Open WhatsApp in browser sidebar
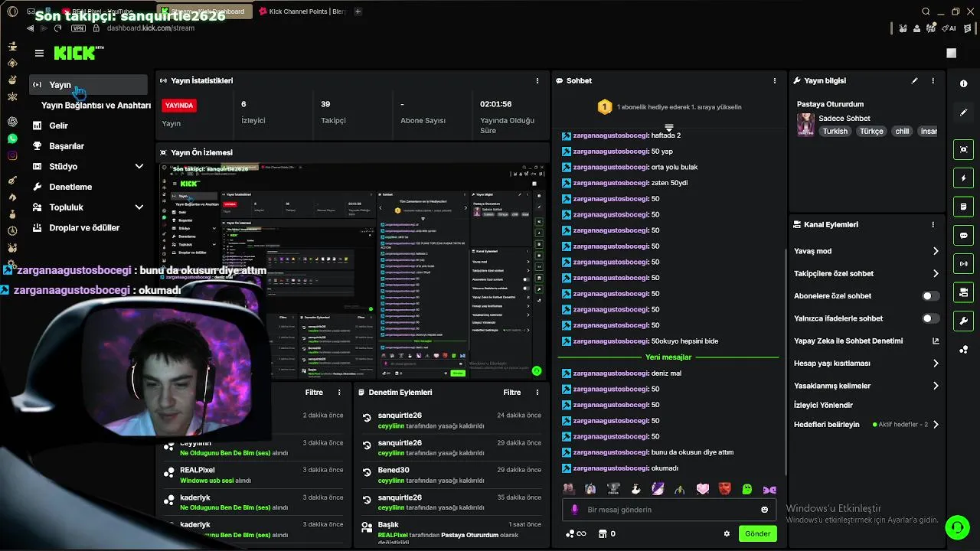The image size is (980, 551). click(x=12, y=139)
